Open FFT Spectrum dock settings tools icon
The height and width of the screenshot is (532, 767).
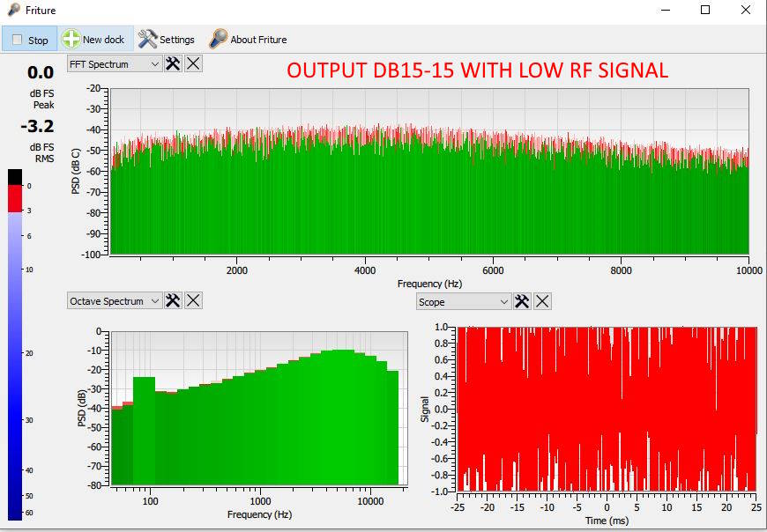point(173,63)
